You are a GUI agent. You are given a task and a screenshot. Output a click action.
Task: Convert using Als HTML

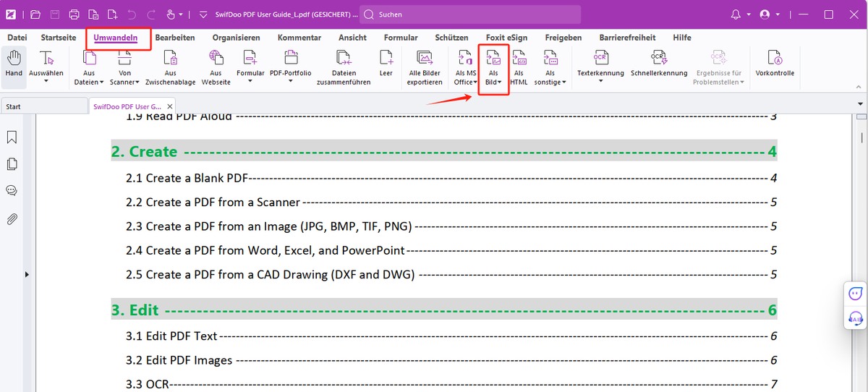(519, 69)
